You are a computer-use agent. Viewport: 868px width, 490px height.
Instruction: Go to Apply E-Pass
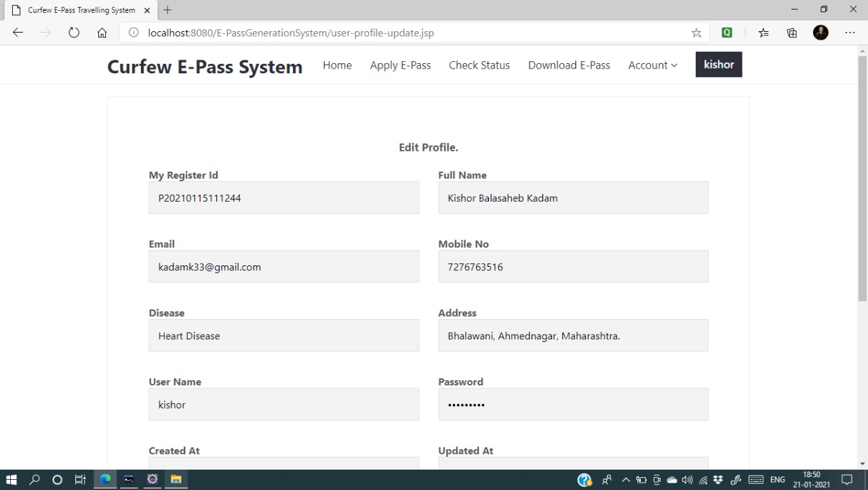pos(400,65)
